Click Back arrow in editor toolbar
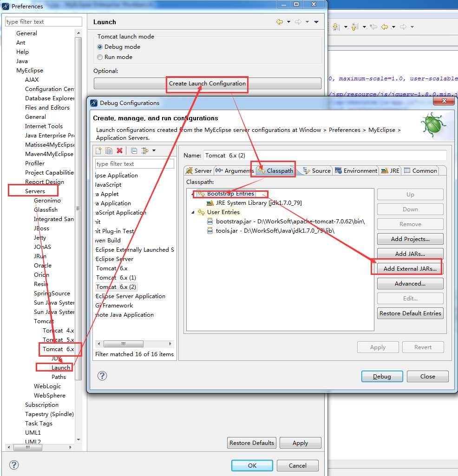 385,27
